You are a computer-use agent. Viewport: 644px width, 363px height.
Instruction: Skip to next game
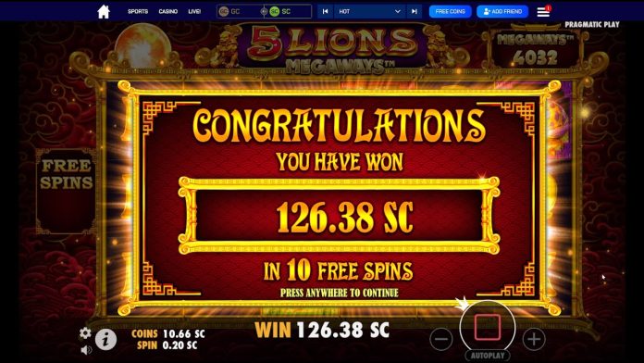414,11
